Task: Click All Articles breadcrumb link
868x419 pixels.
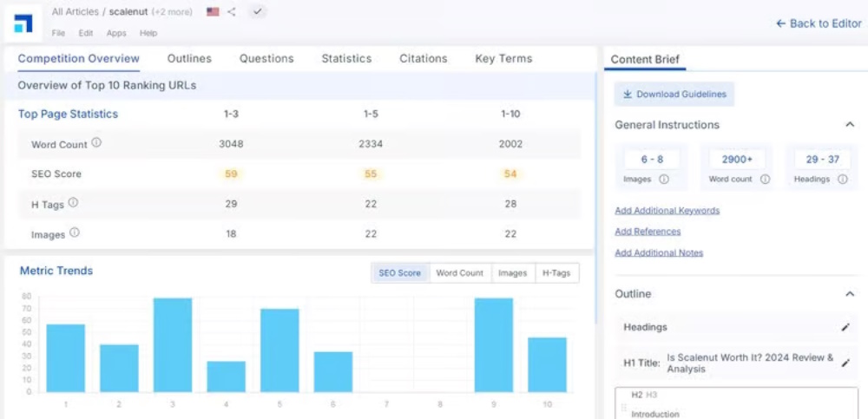Action: pyautogui.click(x=76, y=11)
